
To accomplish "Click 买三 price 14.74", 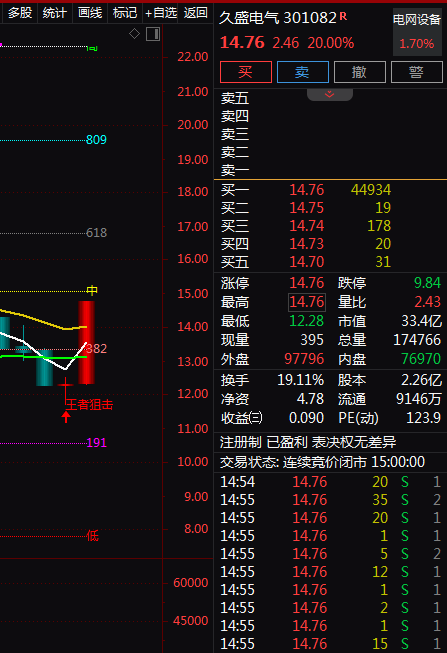I will click(307, 226).
